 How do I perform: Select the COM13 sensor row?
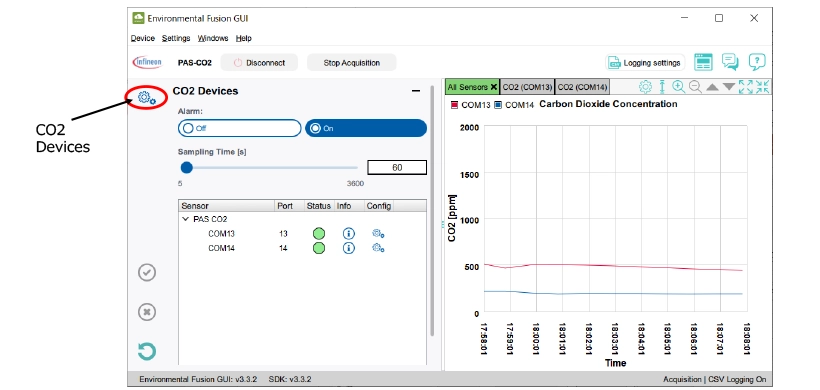(x=302, y=233)
